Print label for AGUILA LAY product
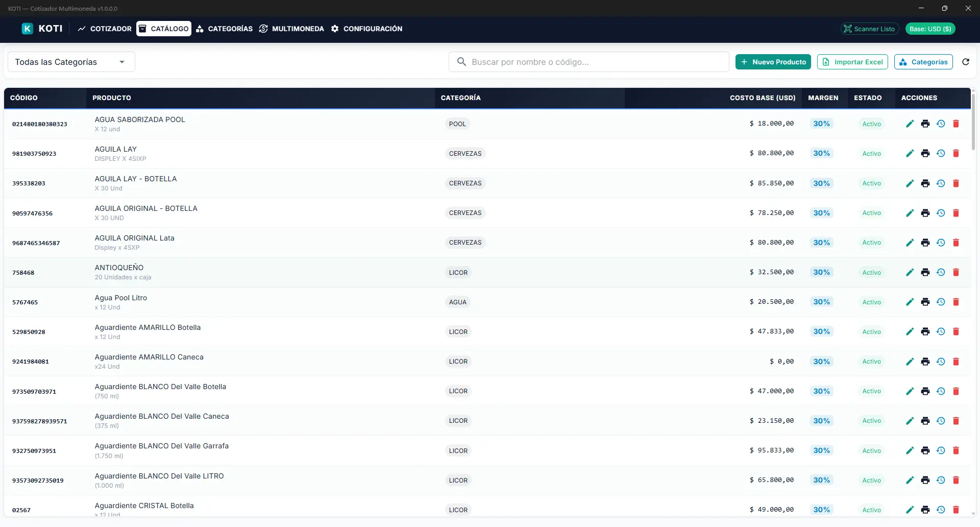The image size is (980, 527). [x=925, y=153]
